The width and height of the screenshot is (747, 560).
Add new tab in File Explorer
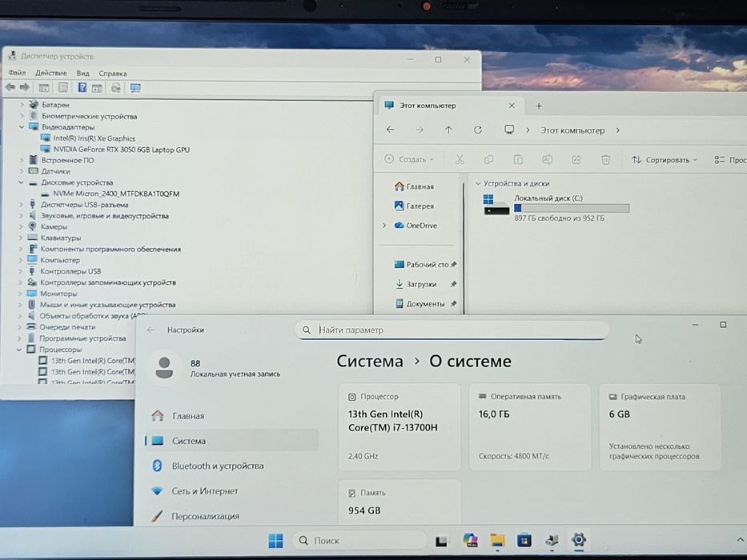click(539, 106)
